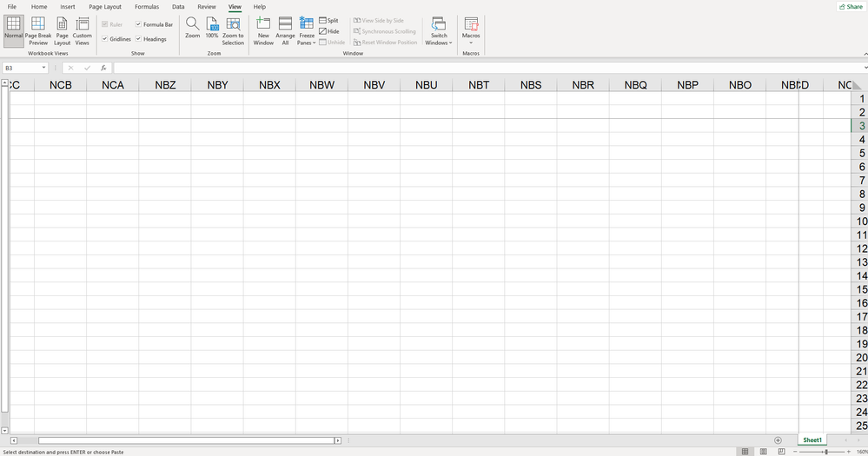Viewport: 868px width, 456px height.
Task: Collapse the ribbon
Action: [x=865, y=54]
